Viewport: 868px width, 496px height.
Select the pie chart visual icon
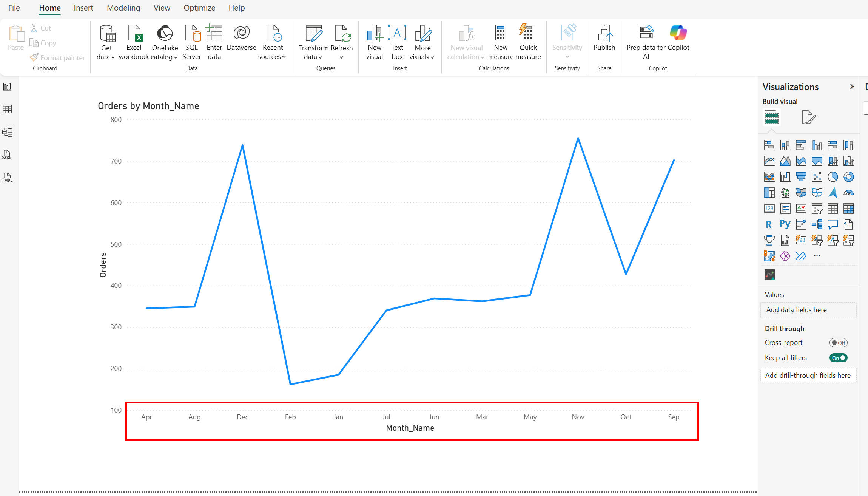click(833, 177)
